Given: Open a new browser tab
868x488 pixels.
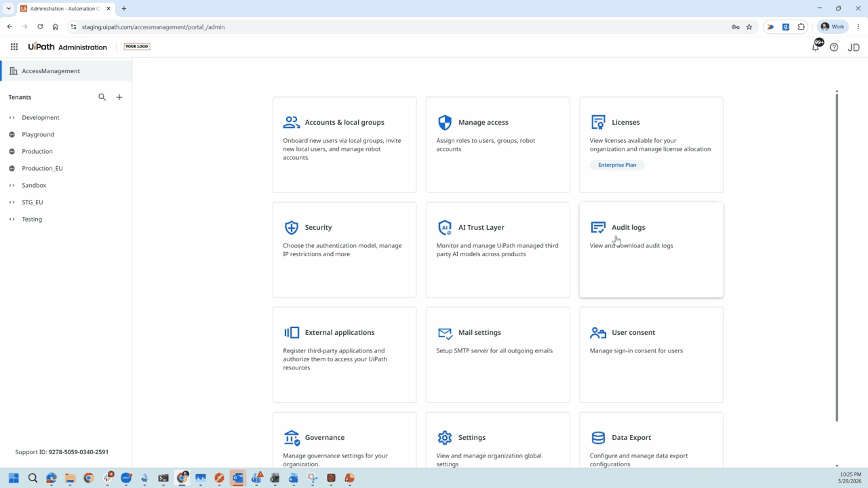Looking at the screenshot, I should point(124,9).
